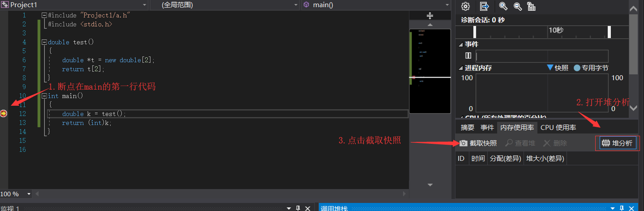This screenshot has height=211, width=644.
Task: Collapse the #include region at line 1
Action: (x=44, y=15)
